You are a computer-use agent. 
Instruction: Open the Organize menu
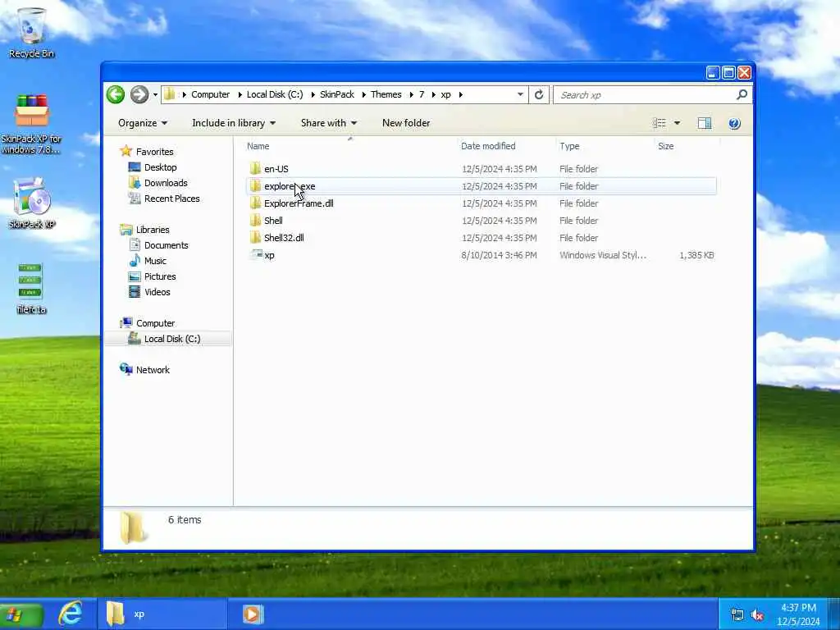143,123
